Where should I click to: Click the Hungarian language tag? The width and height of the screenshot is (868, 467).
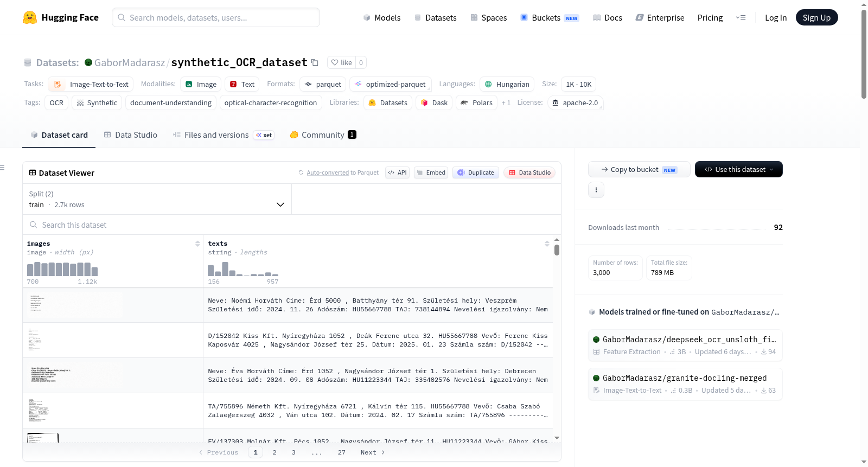pos(507,84)
